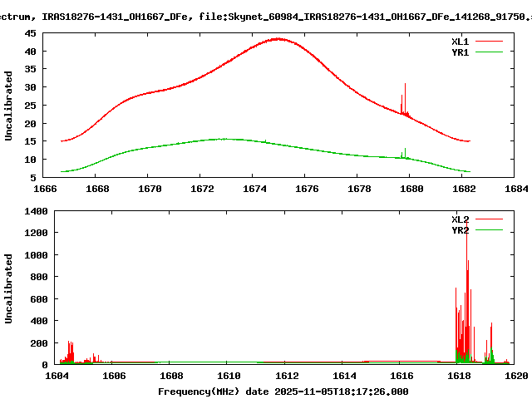
Task: Click the green YR1 curve's broad maximum
Action: point(223,139)
